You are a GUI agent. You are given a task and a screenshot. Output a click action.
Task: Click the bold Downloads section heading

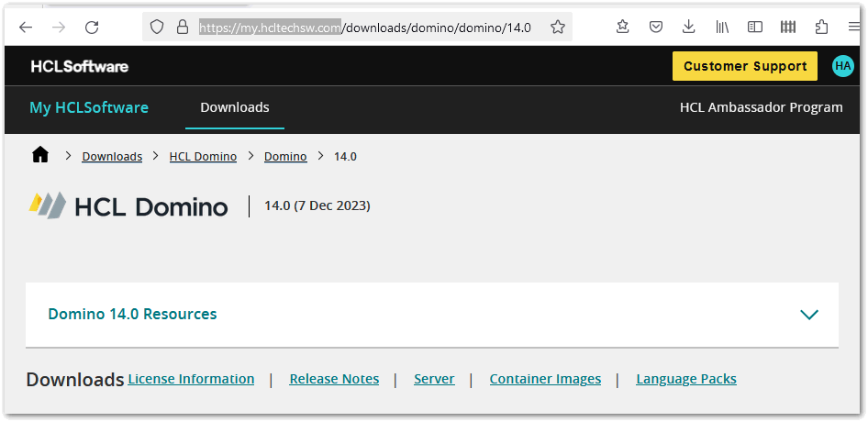point(75,380)
